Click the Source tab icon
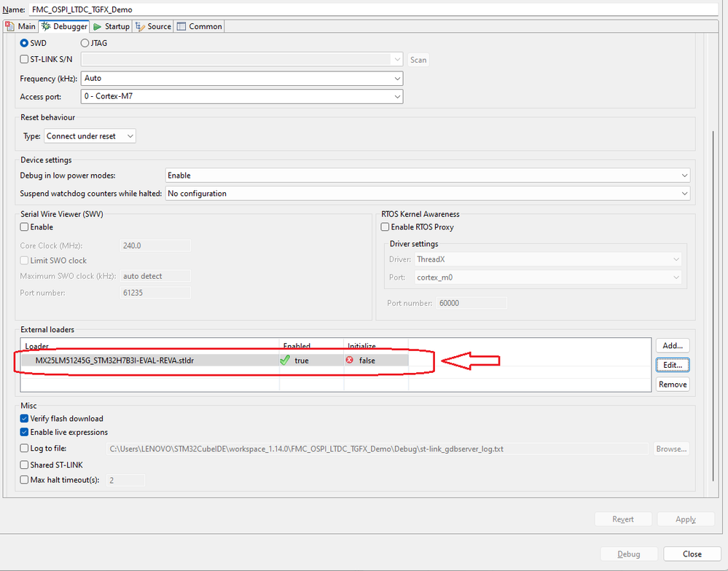Image resolution: width=728 pixels, height=571 pixels. click(140, 26)
